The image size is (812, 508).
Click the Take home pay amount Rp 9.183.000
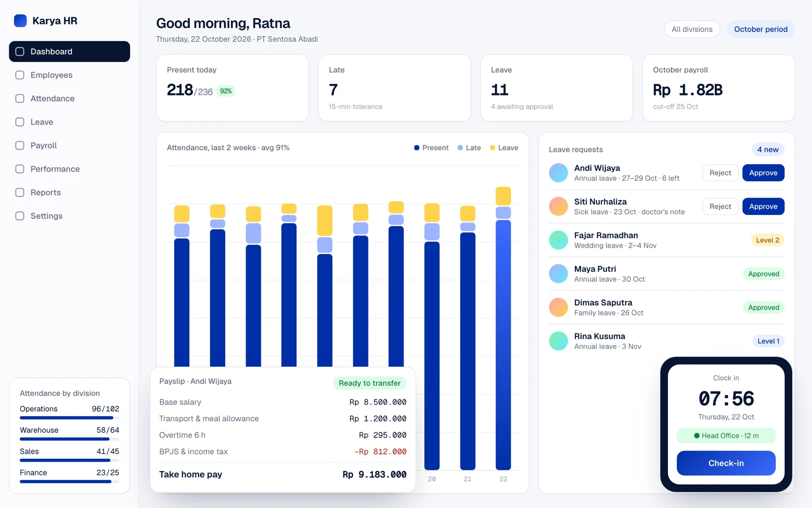375,474
